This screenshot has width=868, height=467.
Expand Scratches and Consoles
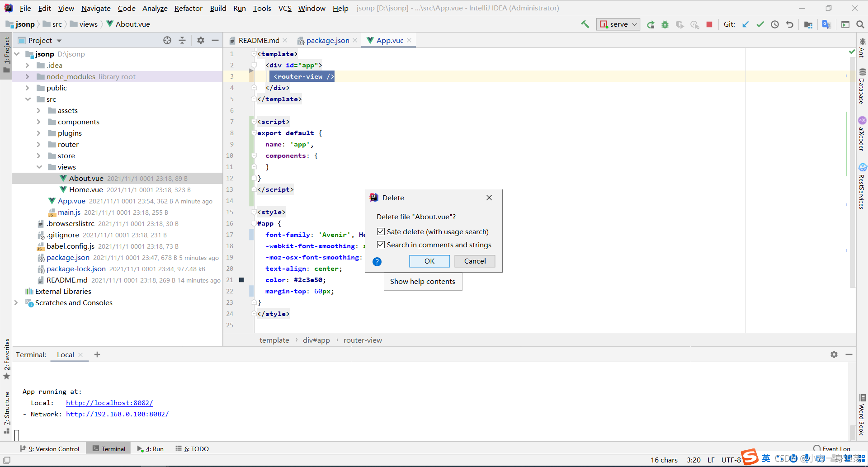pos(16,302)
